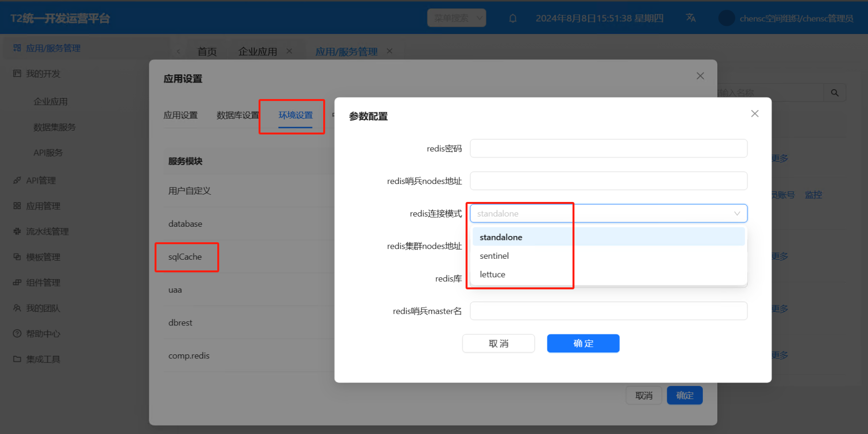The width and height of the screenshot is (868, 434).
Task: Go to 应用/服务管理 page tab
Action: click(x=347, y=51)
